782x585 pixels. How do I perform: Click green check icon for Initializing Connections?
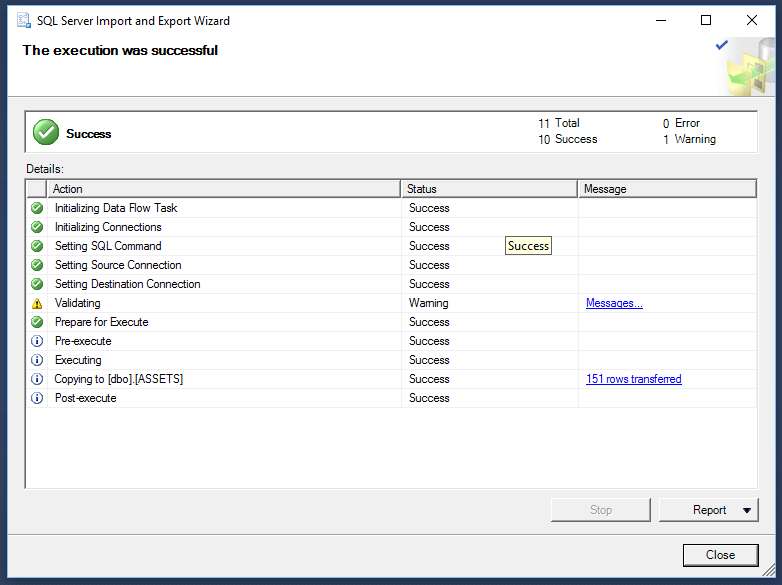coord(37,227)
